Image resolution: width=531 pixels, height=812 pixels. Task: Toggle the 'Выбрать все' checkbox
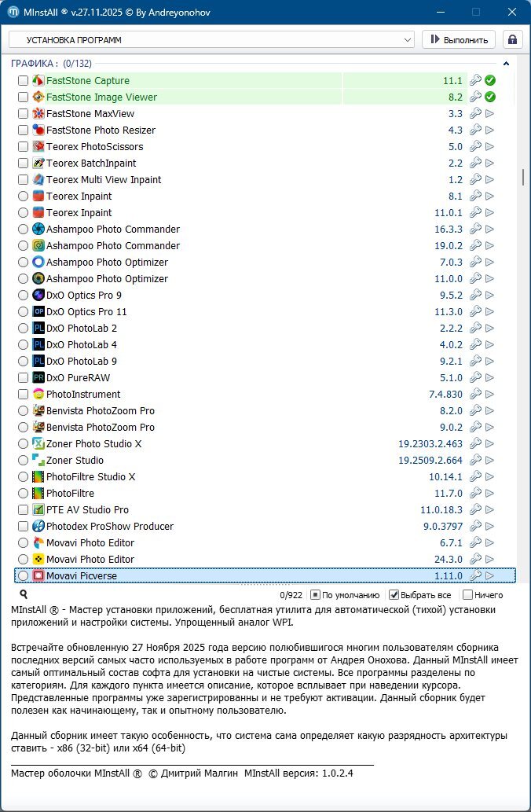394,595
